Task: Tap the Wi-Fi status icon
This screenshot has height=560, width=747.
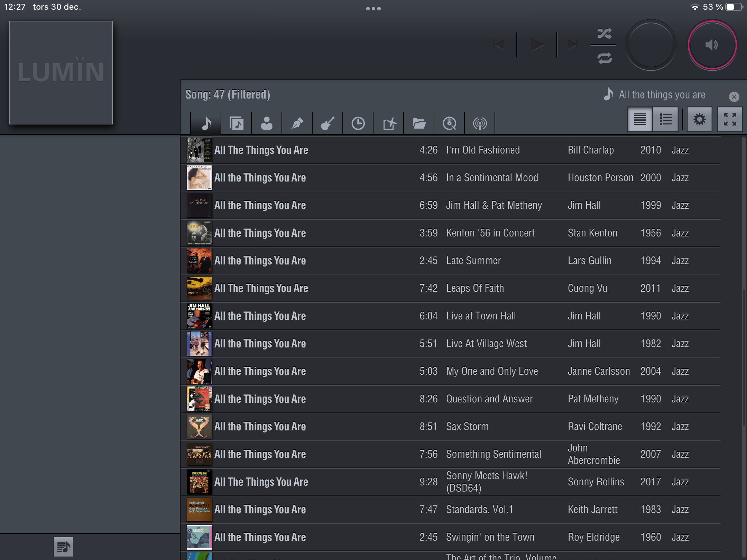Action: click(x=695, y=7)
